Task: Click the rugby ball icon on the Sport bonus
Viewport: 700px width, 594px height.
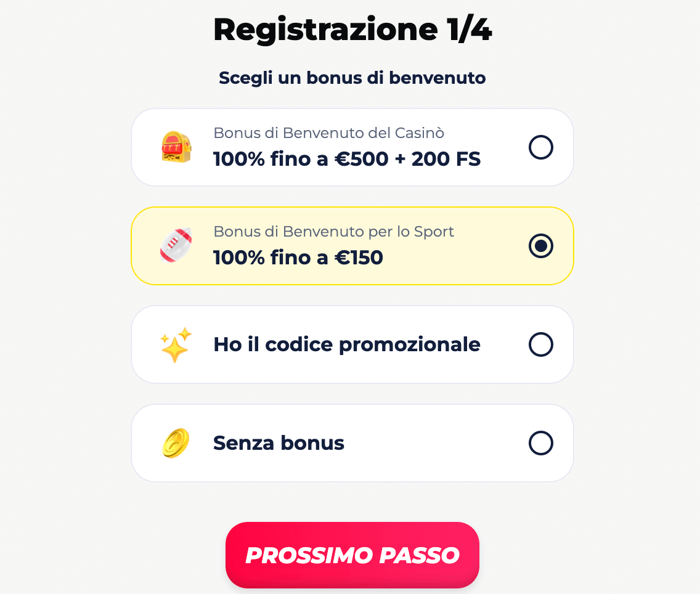Action: 176,245
